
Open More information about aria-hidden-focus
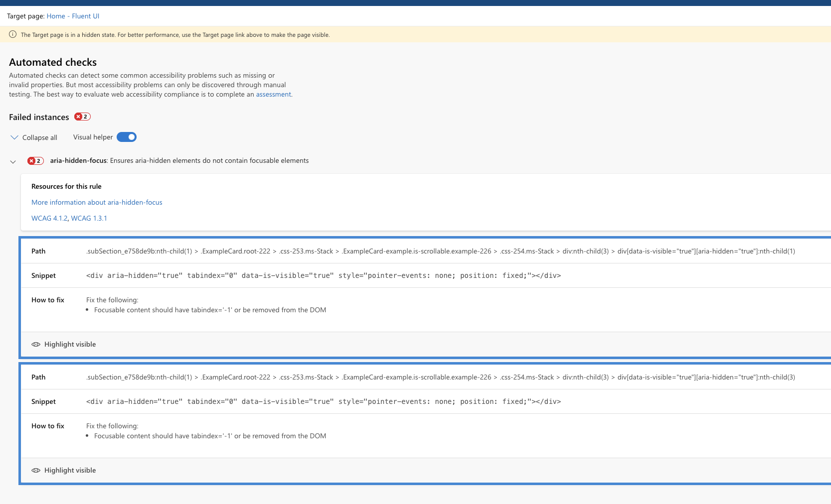click(x=97, y=202)
